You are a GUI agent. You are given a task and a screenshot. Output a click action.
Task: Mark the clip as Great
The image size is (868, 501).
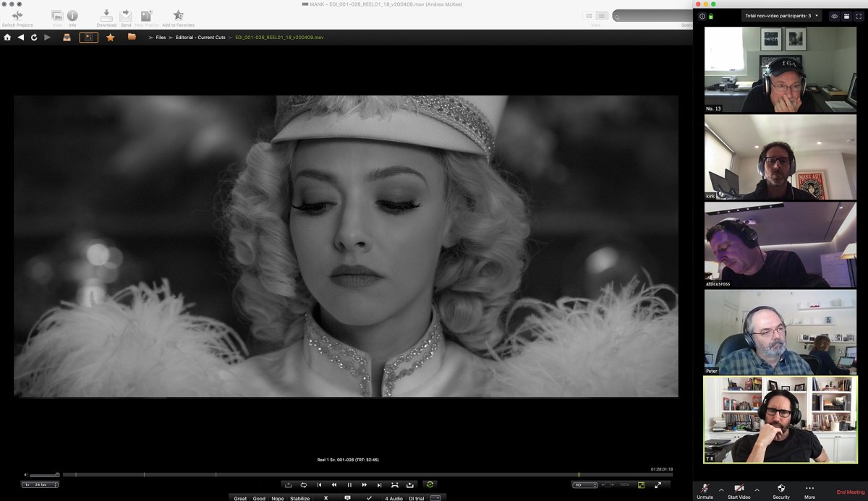(240, 498)
